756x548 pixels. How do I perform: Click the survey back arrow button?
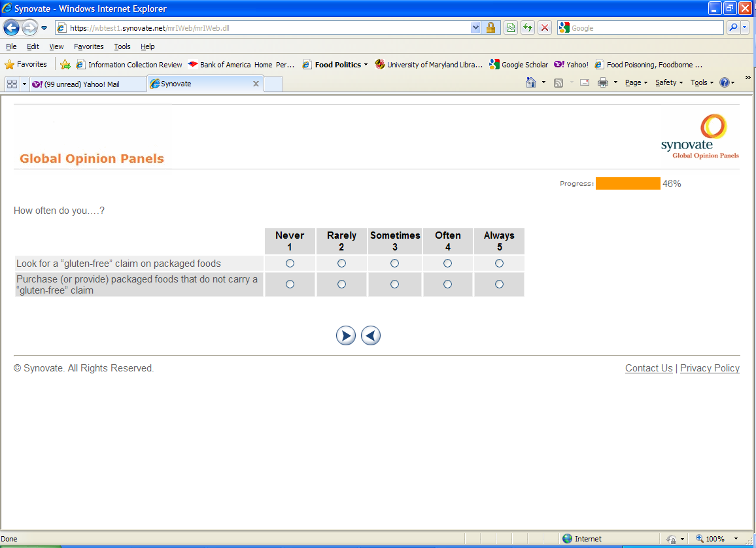click(371, 335)
